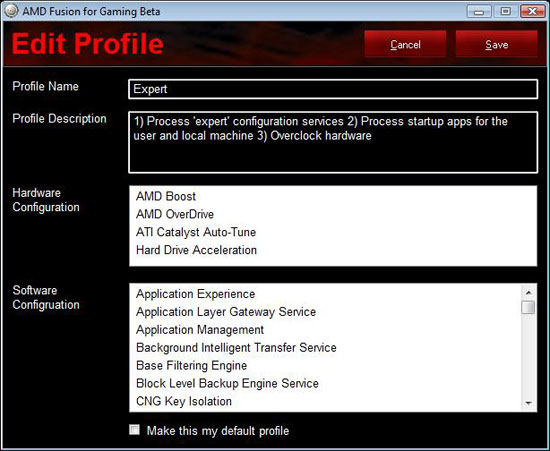Close the Edit Profile window
The width and height of the screenshot is (550, 451).
tap(532, 12)
